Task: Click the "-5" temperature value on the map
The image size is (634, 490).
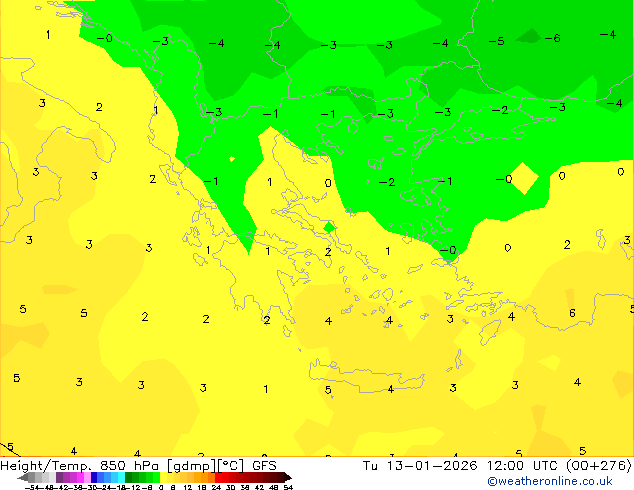Action: click(496, 41)
